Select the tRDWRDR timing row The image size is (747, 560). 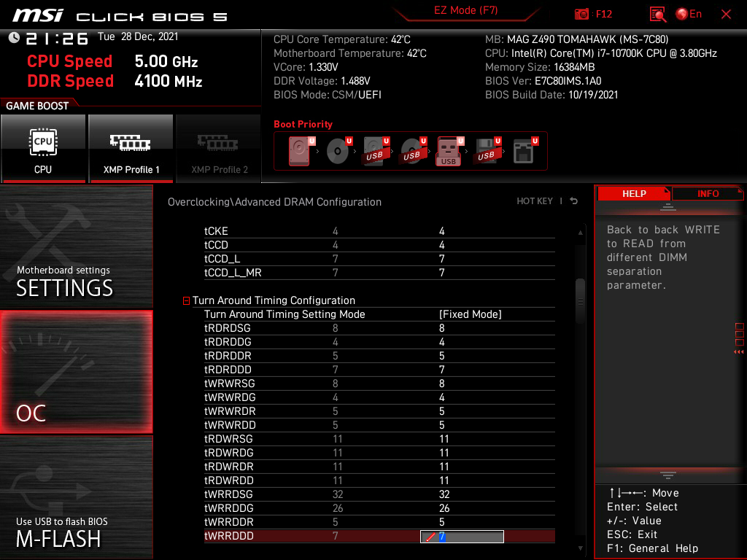click(379, 466)
